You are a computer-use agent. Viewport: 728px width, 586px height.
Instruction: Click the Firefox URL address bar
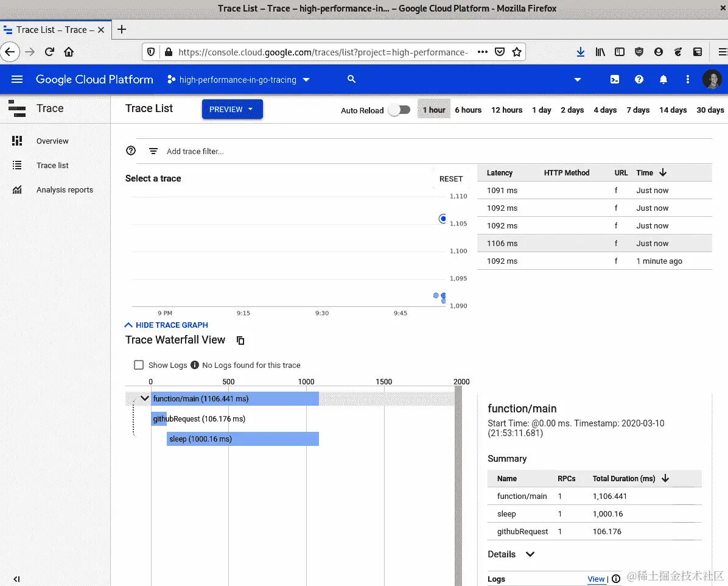tap(322, 52)
